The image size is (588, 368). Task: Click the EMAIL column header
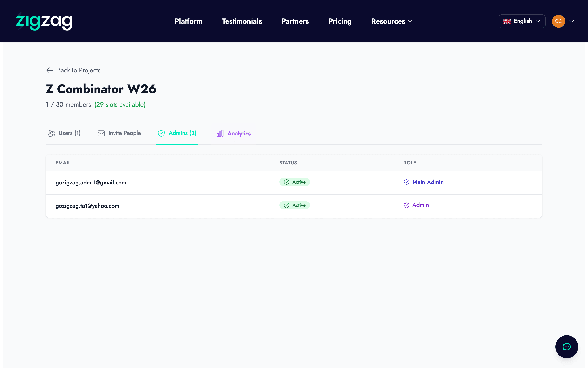point(63,163)
